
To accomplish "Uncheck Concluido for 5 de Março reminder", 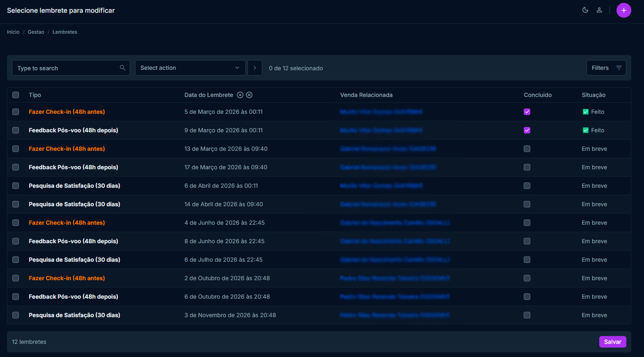I will [x=527, y=112].
